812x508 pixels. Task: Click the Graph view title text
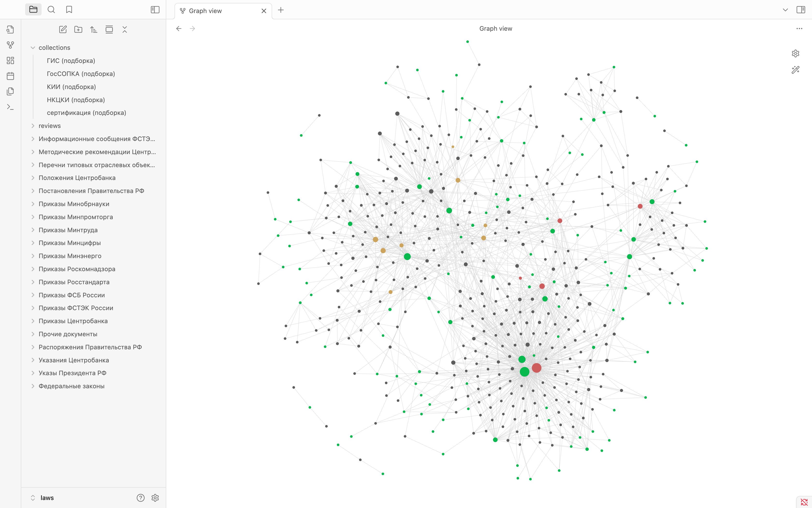tap(496, 29)
